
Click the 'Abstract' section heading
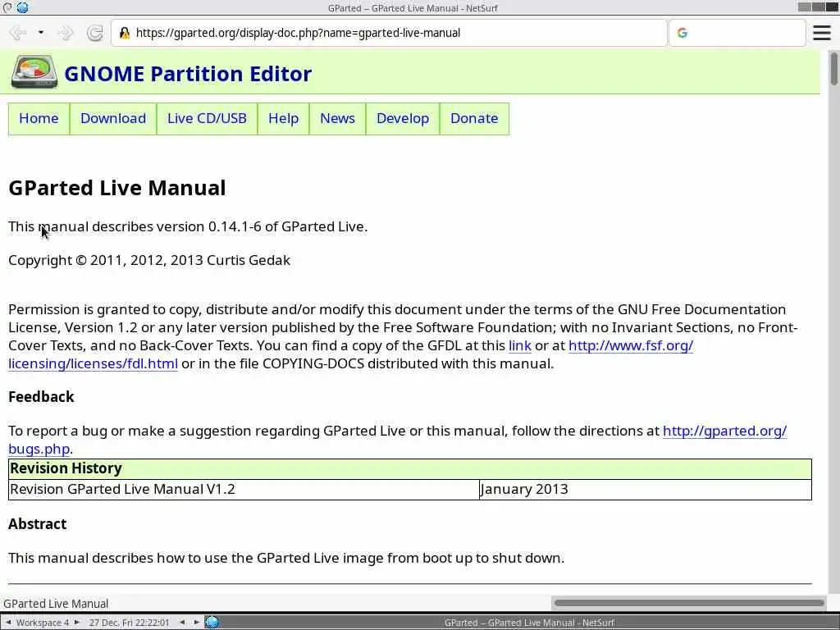click(38, 524)
